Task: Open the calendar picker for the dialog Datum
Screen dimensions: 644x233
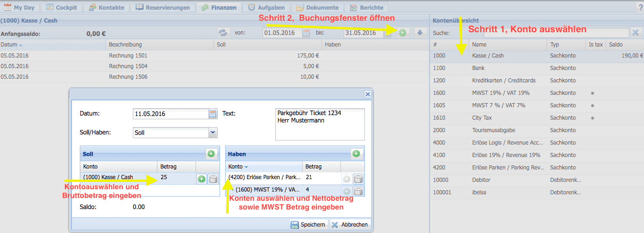Action: (x=213, y=114)
